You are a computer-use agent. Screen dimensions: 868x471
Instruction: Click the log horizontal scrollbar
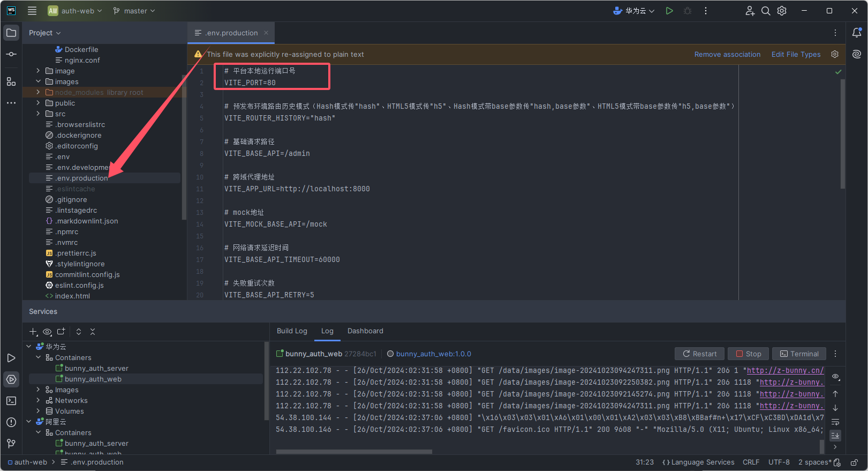pos(354,452)
